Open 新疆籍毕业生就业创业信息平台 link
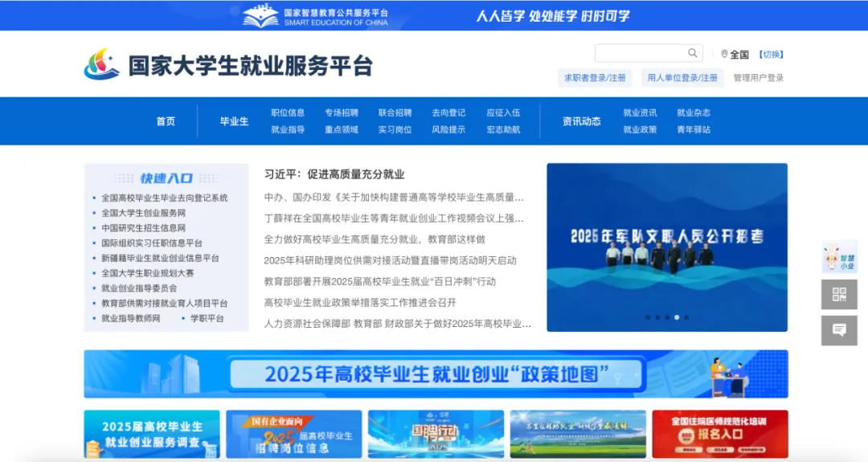Image resolution: width=868 pixels, height=462 pixels. [x=160, y=258]
